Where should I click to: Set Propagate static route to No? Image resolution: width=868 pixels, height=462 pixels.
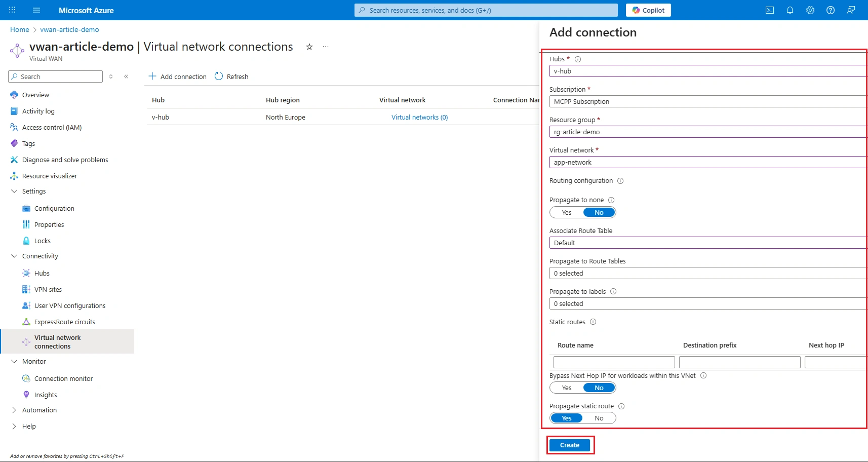point(599,418)
